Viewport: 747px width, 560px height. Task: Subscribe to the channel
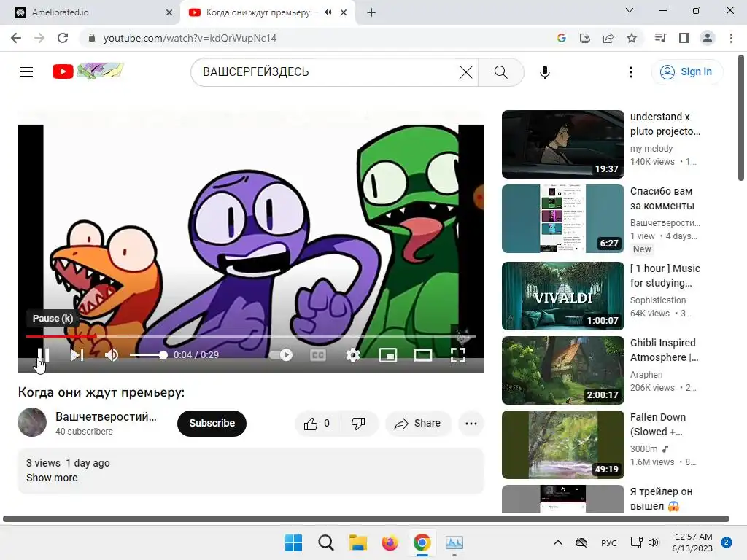coord(212,423)
